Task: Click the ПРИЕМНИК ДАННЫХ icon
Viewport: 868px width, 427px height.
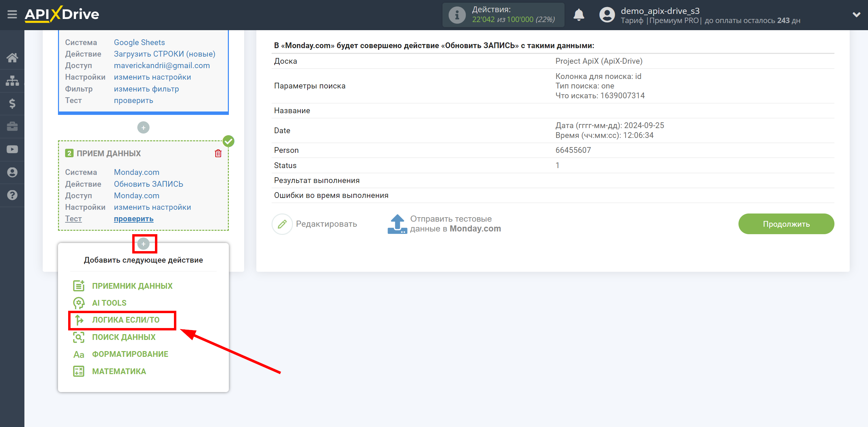Action: [x=79, y=286]
